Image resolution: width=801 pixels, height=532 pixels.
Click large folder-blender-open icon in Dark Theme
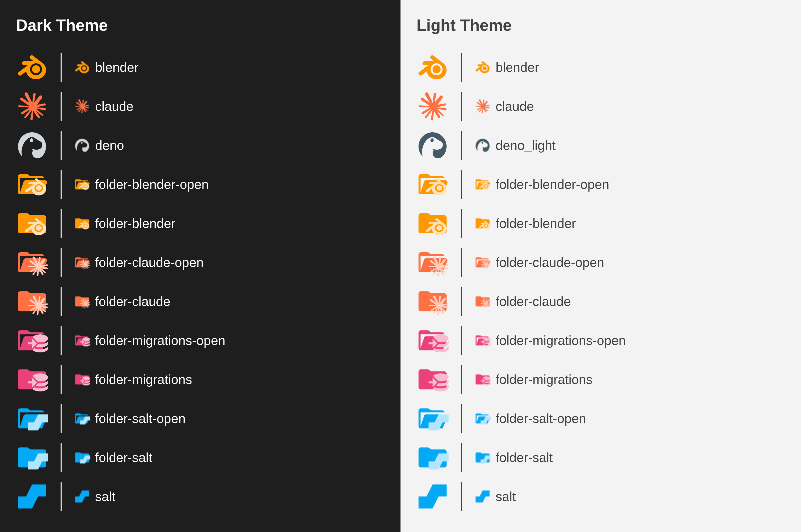click(32, 185)
